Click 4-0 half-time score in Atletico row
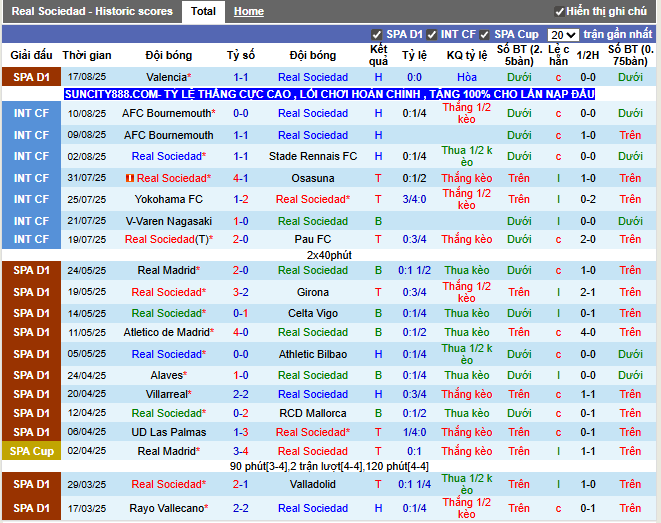The height and width of the screenshot is (523, 661). coord(588,333)
